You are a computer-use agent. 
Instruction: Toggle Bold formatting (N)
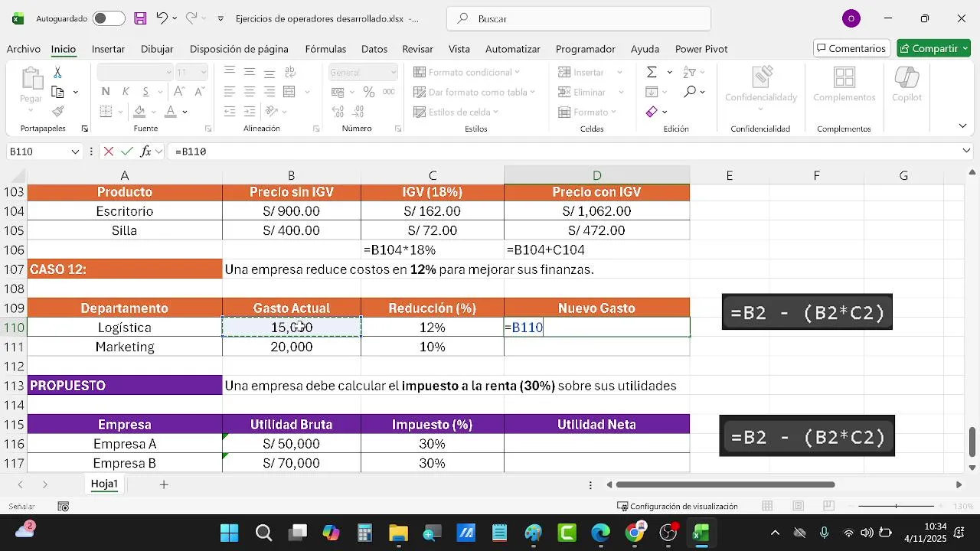click(106, 92)
